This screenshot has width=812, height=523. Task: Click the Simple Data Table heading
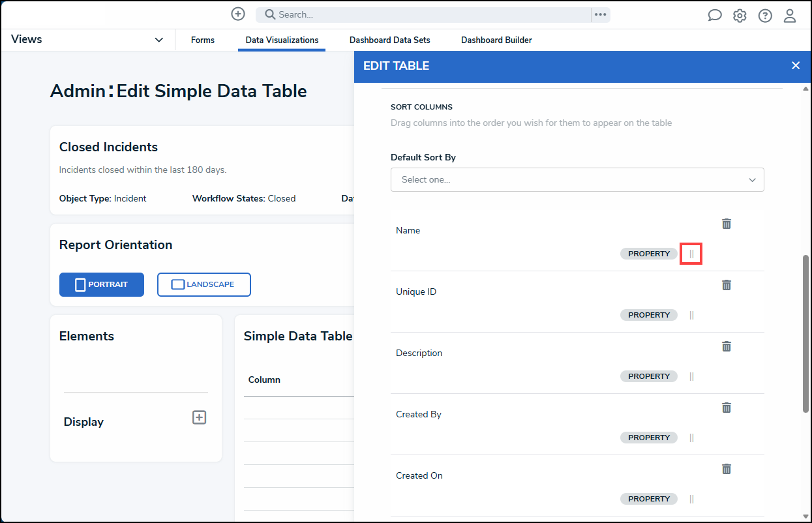(298, 336)
